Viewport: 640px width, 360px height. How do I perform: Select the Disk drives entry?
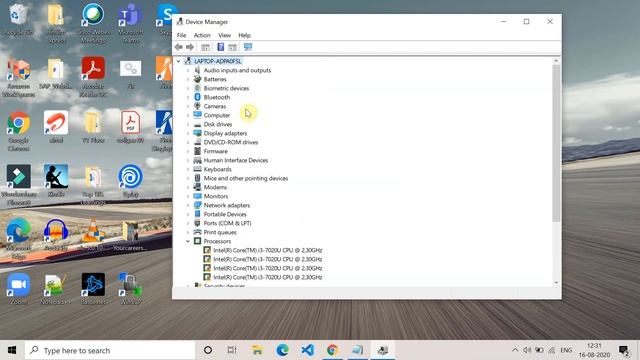pyautogui.click(x=218, y=124)
